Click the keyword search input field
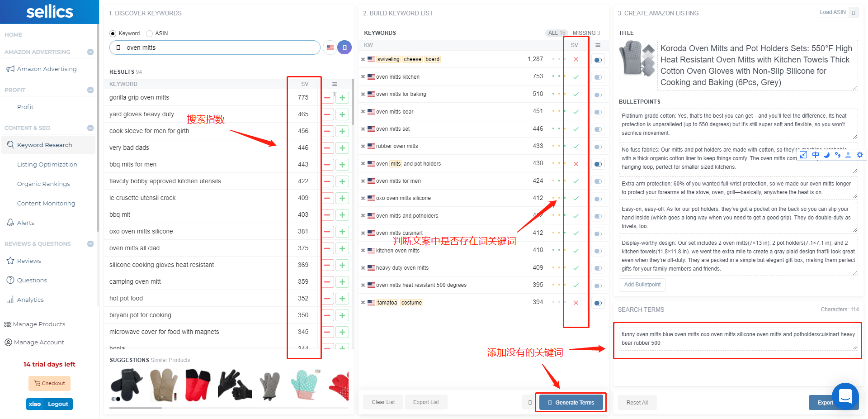 (x=215, y=48)
